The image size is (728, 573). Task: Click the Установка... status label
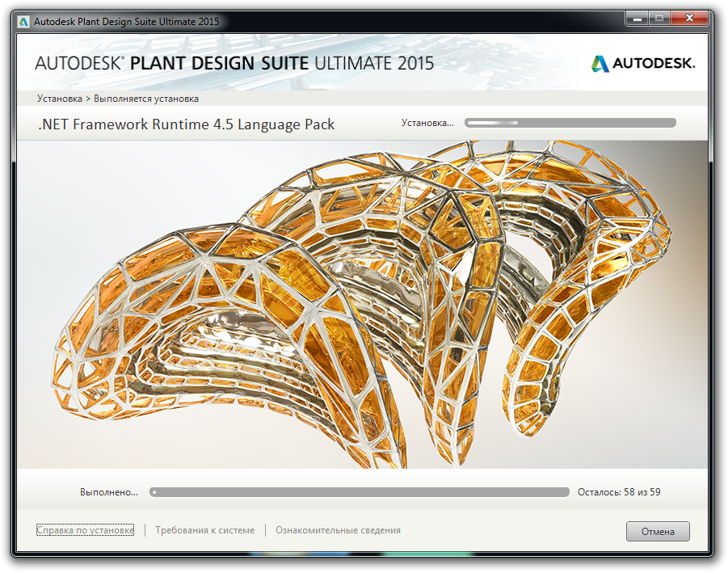427,123
